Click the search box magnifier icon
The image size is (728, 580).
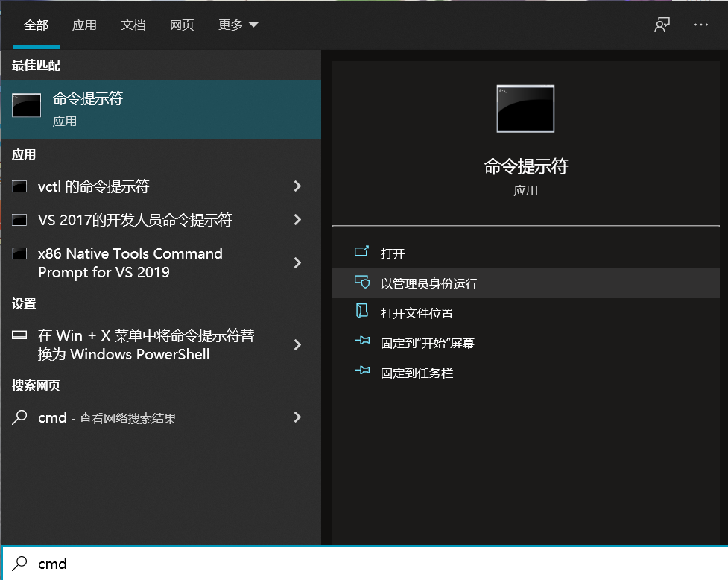pyautogui.click(x=19, y=564)
